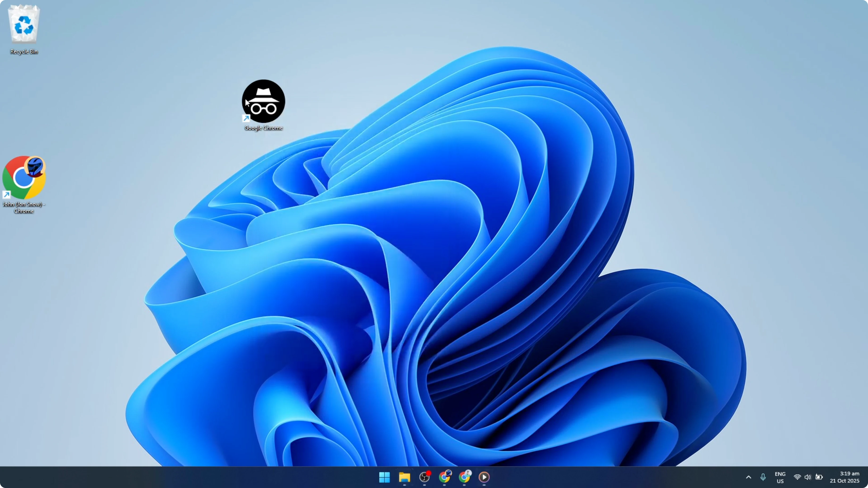Open the Start menu

click(384, 477)
